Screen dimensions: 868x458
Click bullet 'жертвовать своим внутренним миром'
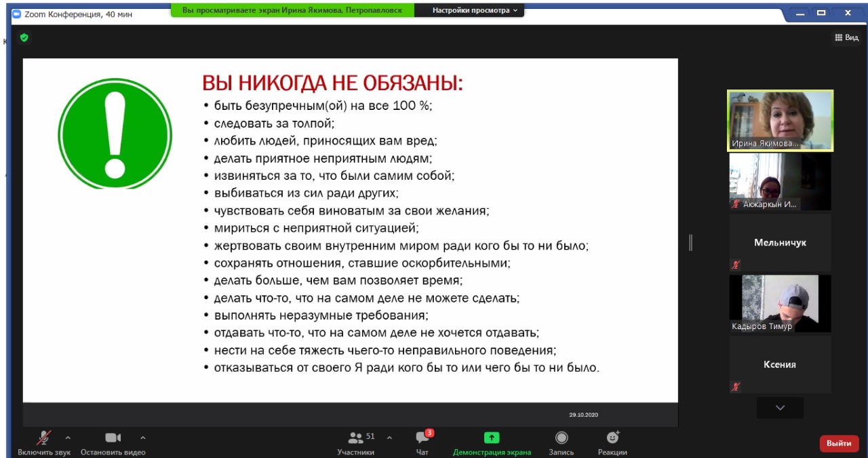401,246
